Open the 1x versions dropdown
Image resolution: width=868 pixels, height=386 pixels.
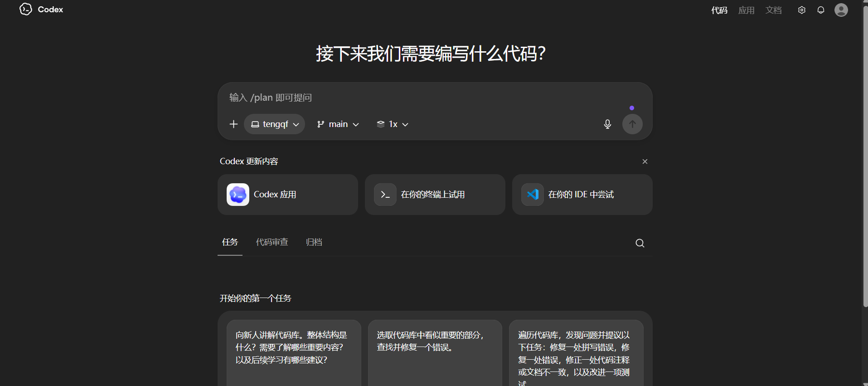[x=393, y=124]
